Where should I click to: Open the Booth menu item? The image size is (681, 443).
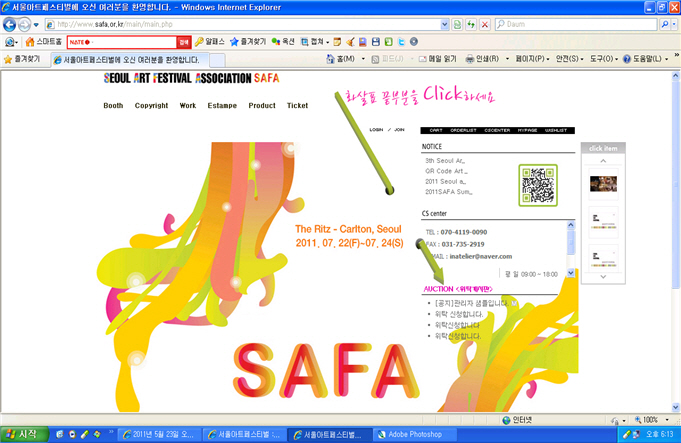point(113,105)
